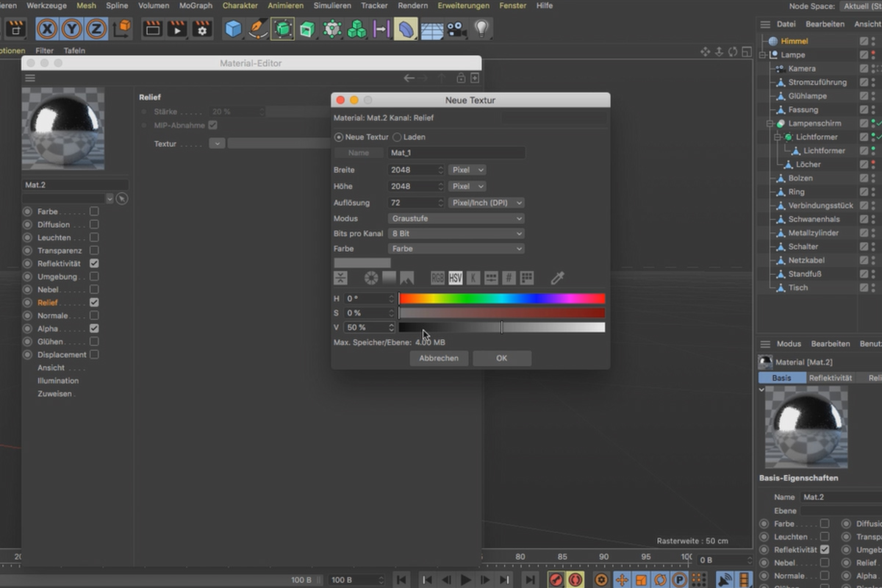
Task: Click the render view clapperboard icon
Action: tap(153, 29)
